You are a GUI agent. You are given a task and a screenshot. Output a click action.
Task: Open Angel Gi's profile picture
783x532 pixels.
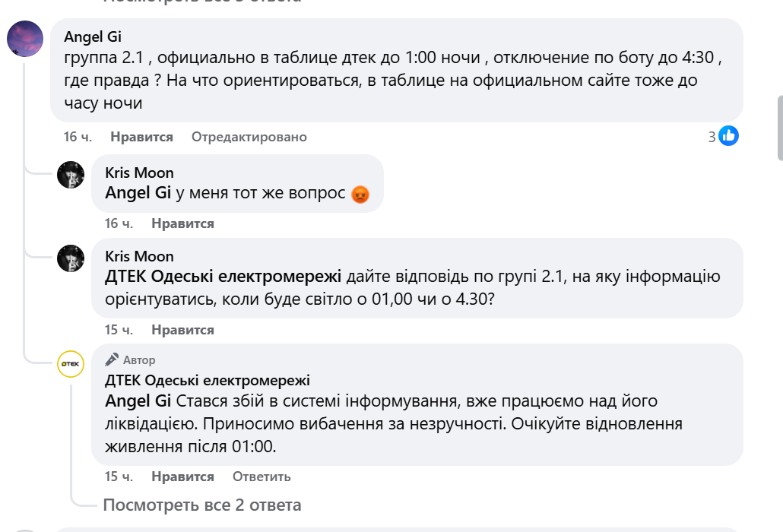click(25, 38)
